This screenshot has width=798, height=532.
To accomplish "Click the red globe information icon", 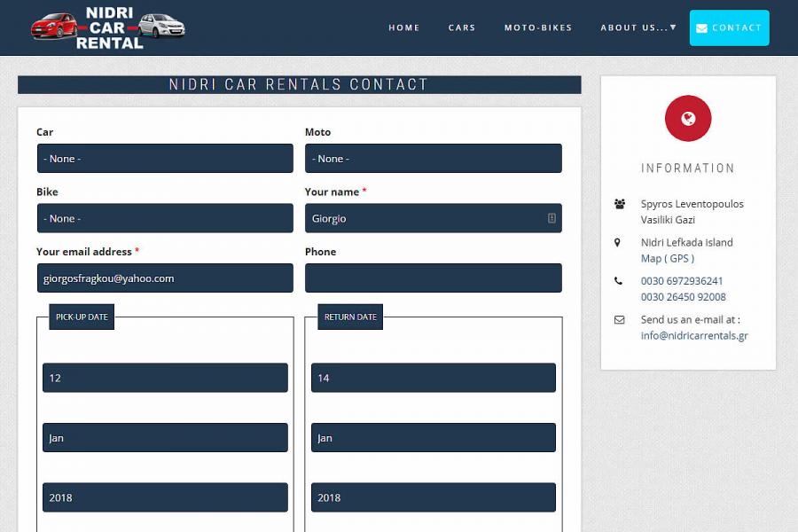I will [688, 118].
